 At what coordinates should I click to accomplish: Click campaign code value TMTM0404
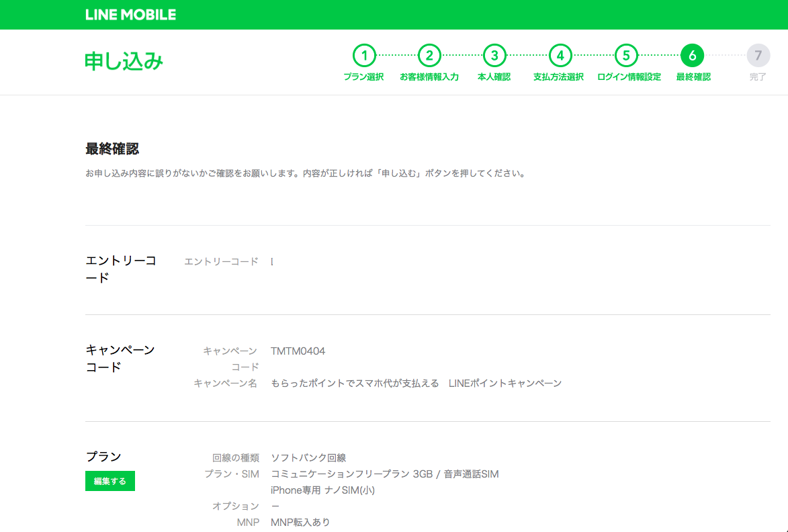(x=298, y=351)
